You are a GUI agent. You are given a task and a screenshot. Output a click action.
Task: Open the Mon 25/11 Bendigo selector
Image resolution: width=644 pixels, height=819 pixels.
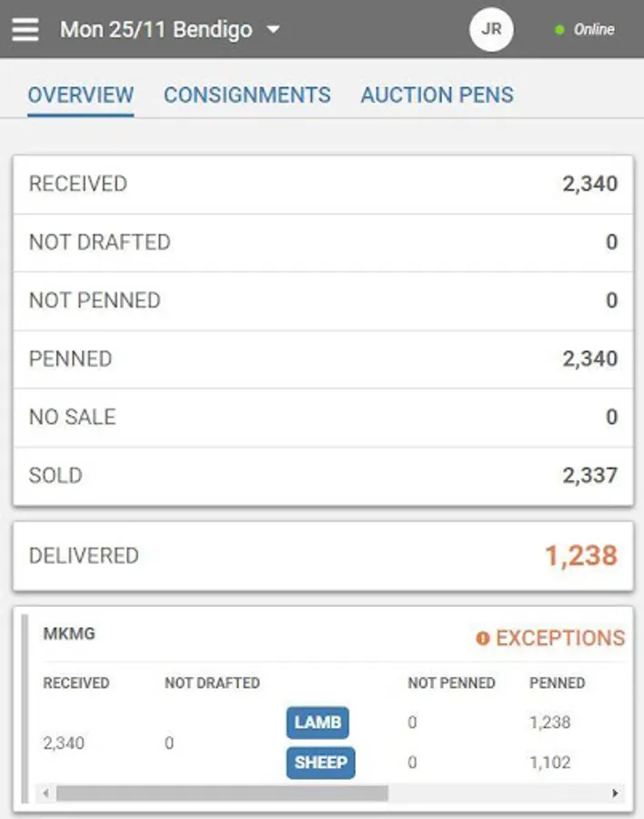(x=170, y=29)
